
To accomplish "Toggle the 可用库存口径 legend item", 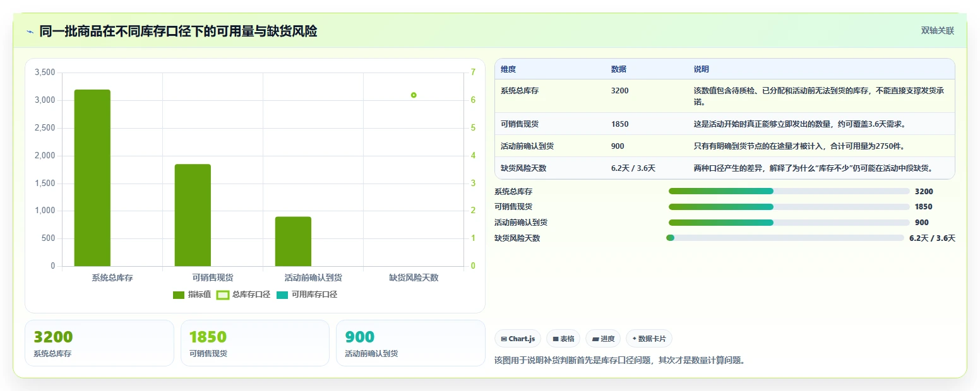I will [x=306, y=295].
